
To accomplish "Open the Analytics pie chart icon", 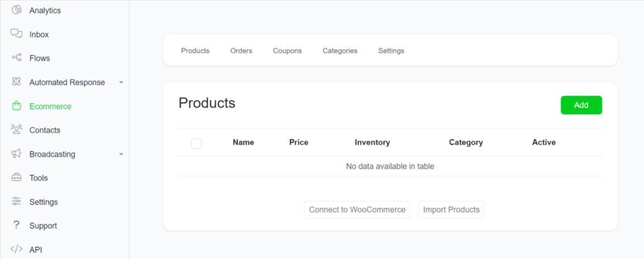I will 16,10.
